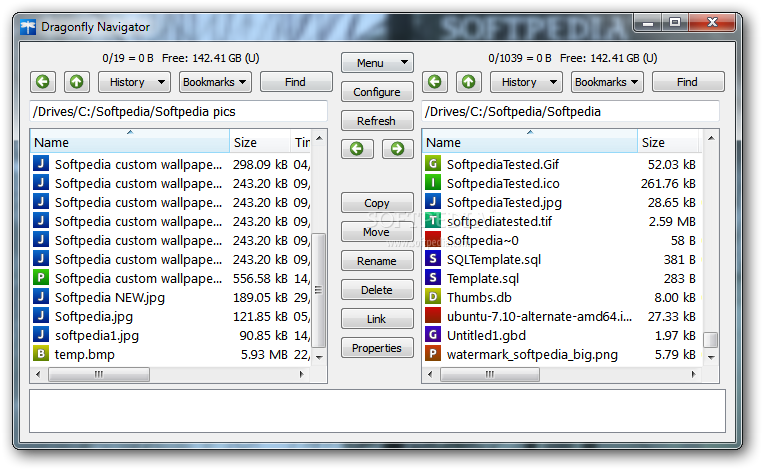Select J icon of Softpedia NEW.jpg
This screenshot has height=470, width=763.
pos(41,297)
